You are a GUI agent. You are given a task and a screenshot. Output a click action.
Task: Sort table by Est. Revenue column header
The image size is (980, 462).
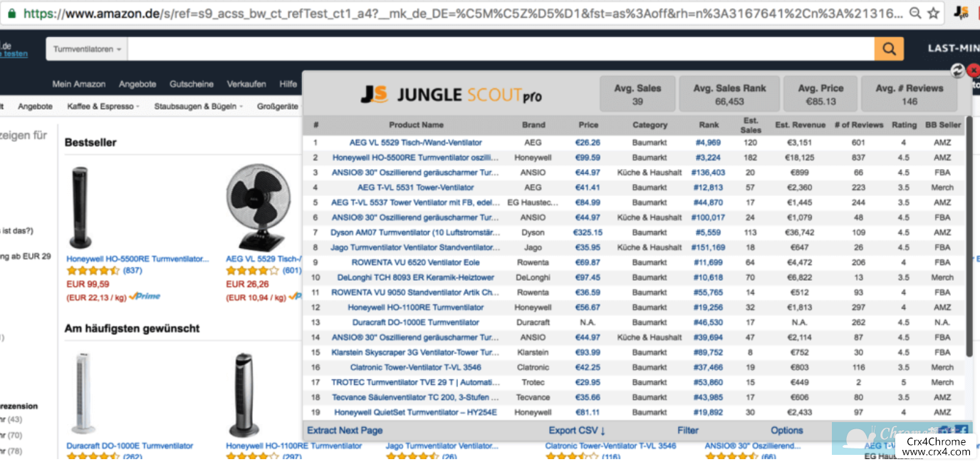tap(800, 125)
